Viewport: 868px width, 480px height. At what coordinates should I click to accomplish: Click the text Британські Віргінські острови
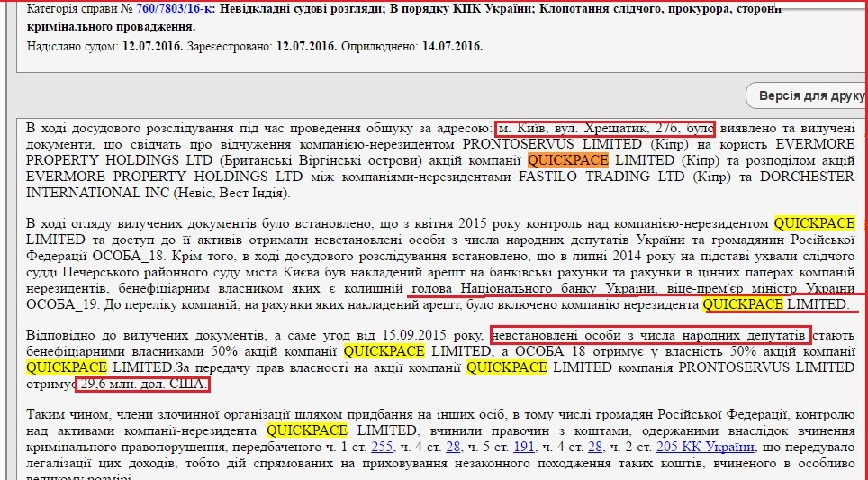click(x=320, y=160)
